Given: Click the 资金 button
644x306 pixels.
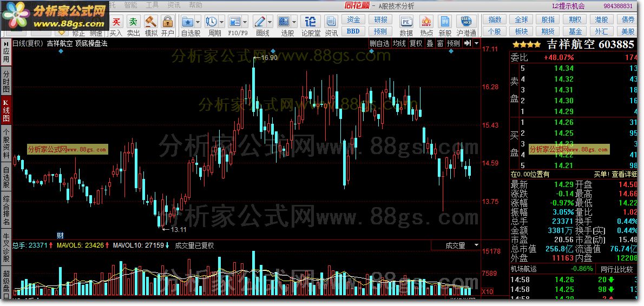Looking at the screenshot, I should [353, 19].
